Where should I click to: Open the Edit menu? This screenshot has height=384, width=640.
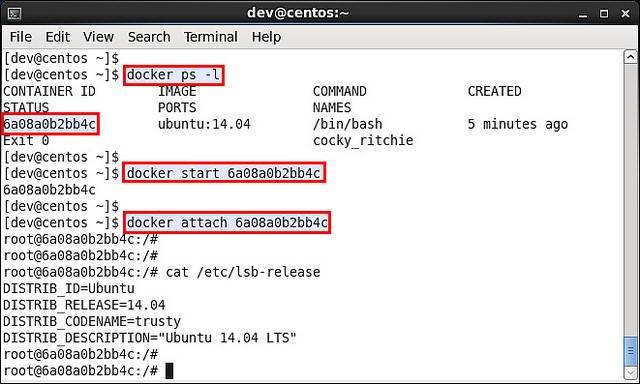point(58,37)
